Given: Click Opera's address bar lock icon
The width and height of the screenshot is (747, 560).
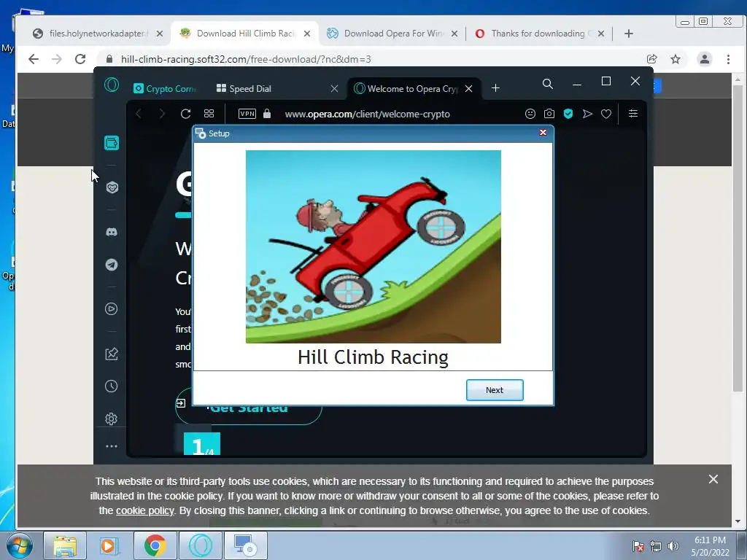Looking at the screenshot, I should [x=267, y=113].
